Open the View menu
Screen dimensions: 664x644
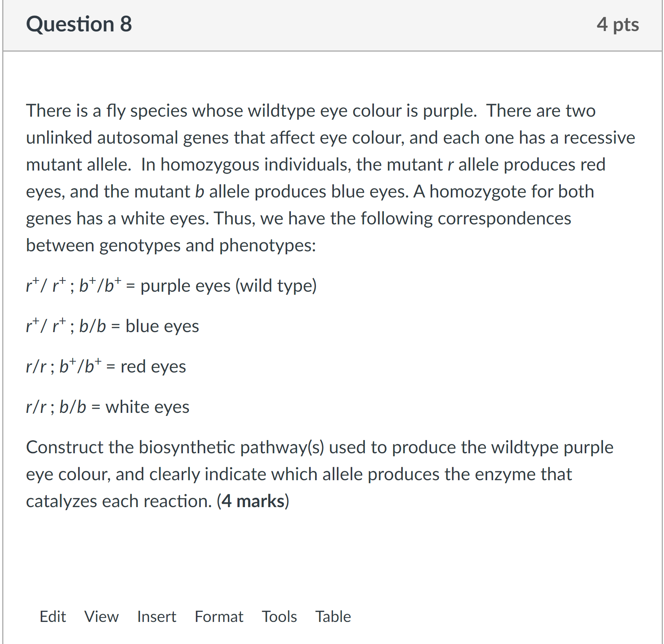point(101,617)
